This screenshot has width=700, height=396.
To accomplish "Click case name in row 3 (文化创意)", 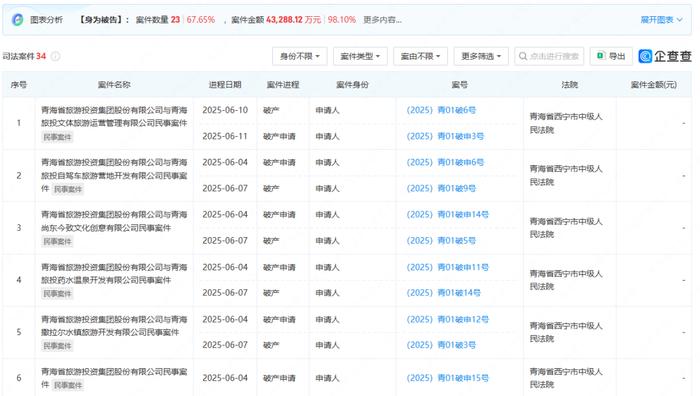I will pyautogui.click(x=114, y=221).
